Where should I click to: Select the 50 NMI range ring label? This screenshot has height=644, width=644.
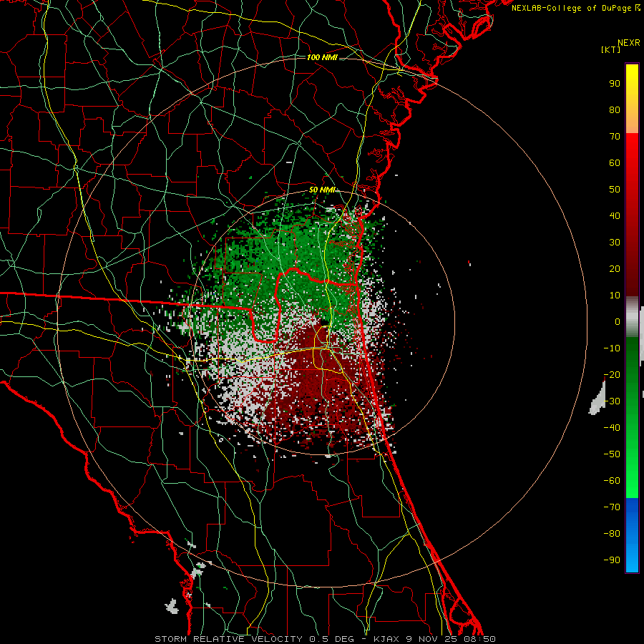[x=322, y=190]
